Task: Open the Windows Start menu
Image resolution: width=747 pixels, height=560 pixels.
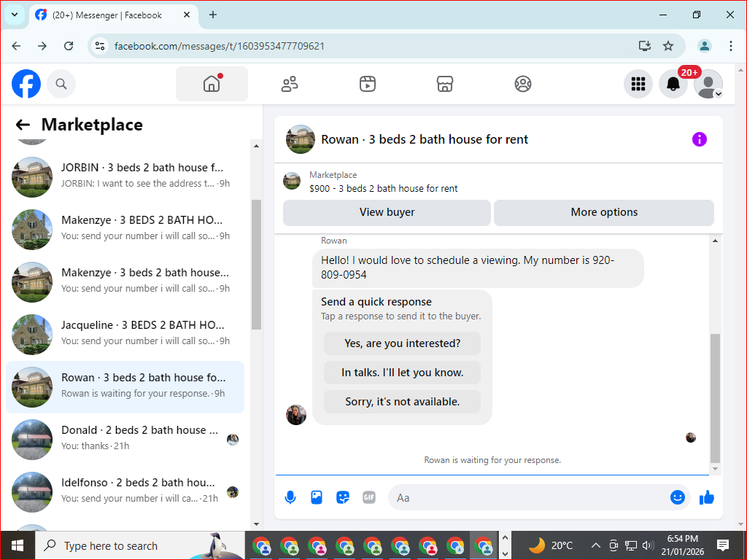Action: (18, 545)
